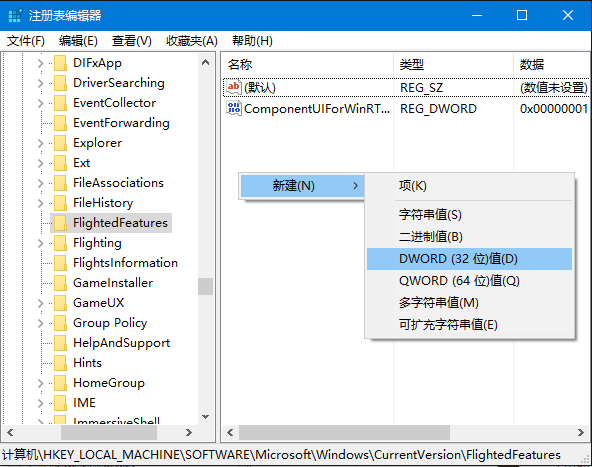Select 项(K) from the submenu
Image resolution: width=592 pixels, height=467 pixels.
(x=469, y=186)
